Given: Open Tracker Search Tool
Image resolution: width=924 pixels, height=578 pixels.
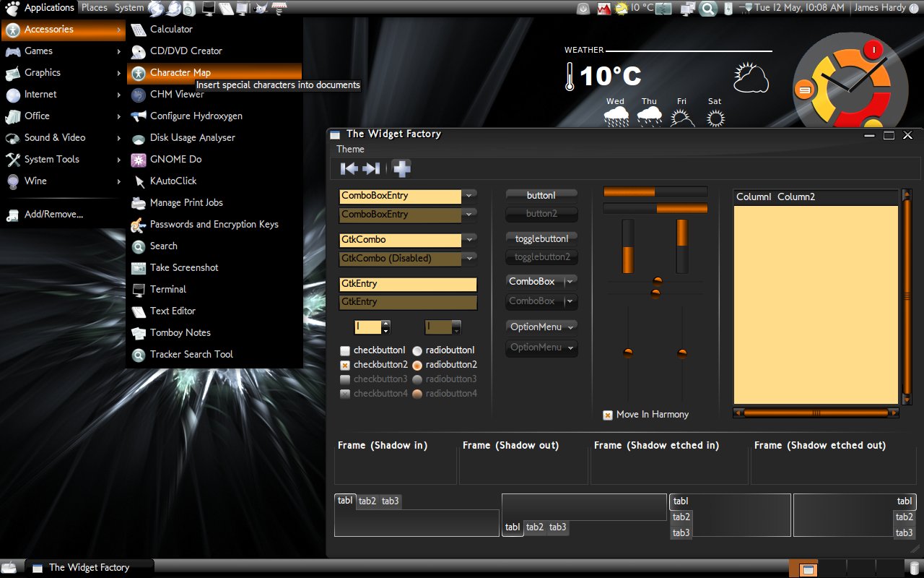Looking at the screenshot, I should click(214, 354).
